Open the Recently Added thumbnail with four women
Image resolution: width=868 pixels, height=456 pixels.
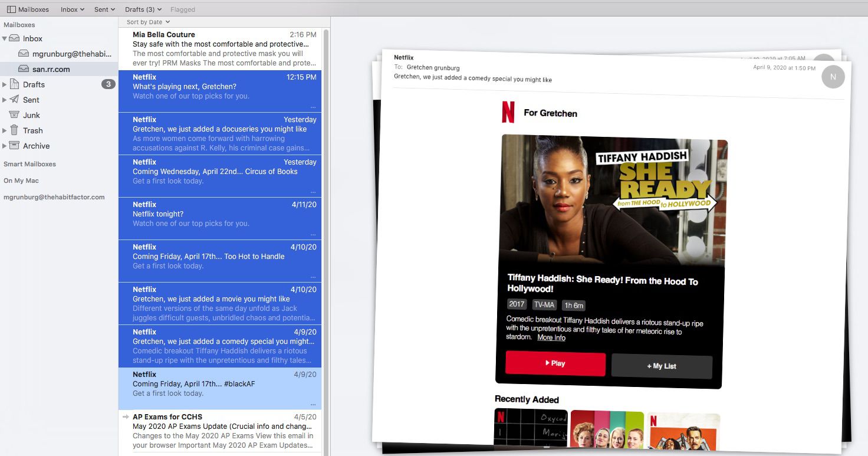click(x=607, y=429)
